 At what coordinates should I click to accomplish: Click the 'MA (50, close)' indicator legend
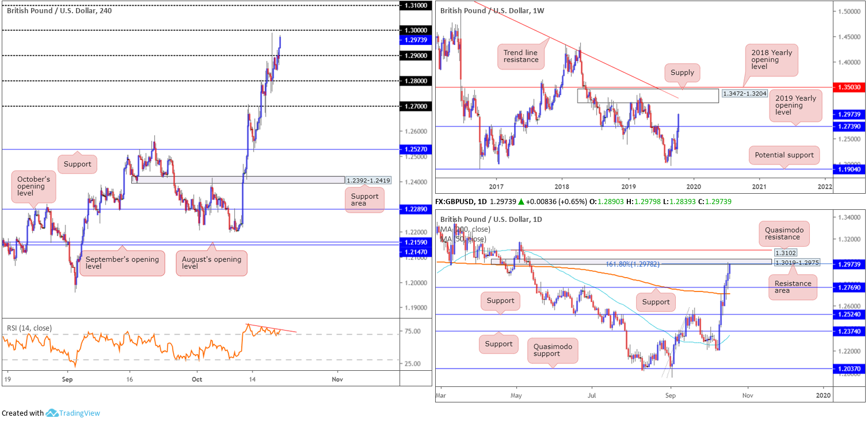click(462, 239)
